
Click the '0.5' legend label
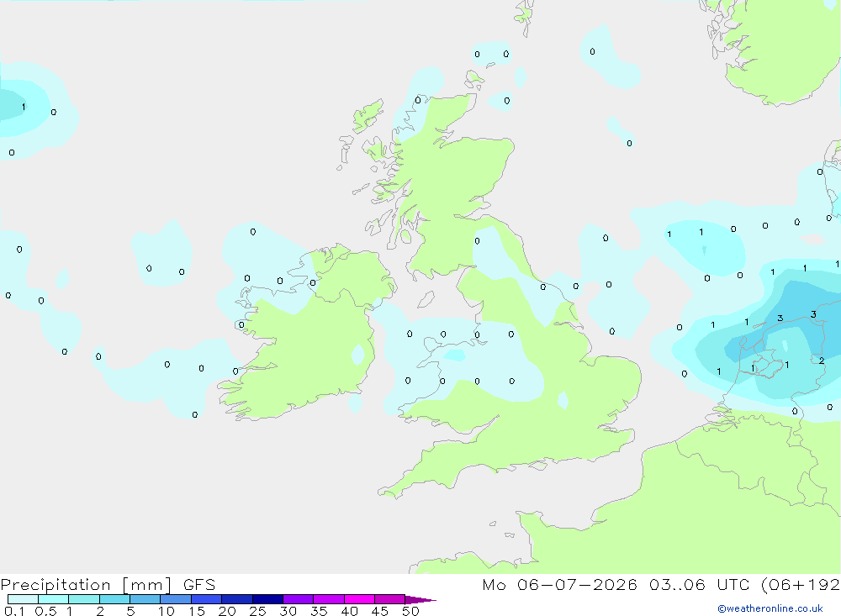tap(45, 611)
